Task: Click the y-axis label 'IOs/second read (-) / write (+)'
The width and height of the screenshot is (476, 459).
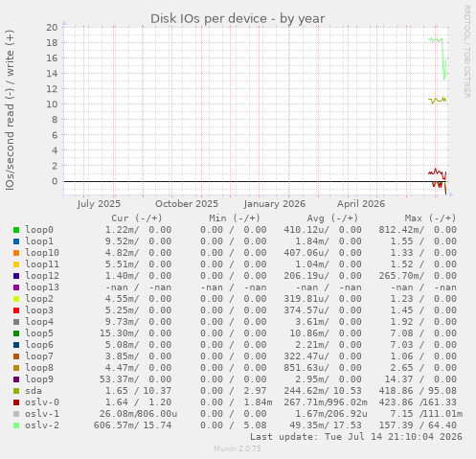Action: (10, 110)
